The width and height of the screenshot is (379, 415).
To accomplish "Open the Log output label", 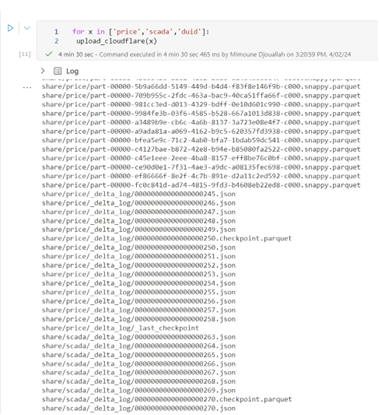I will 72,71.
